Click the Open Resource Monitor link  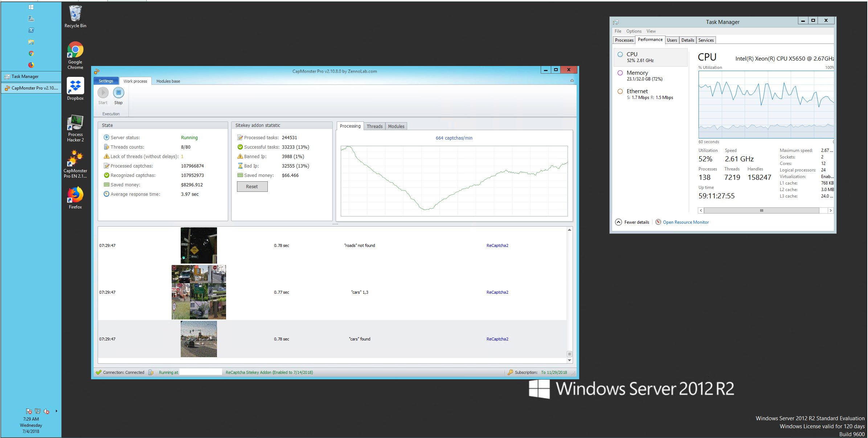coord(685,222)
